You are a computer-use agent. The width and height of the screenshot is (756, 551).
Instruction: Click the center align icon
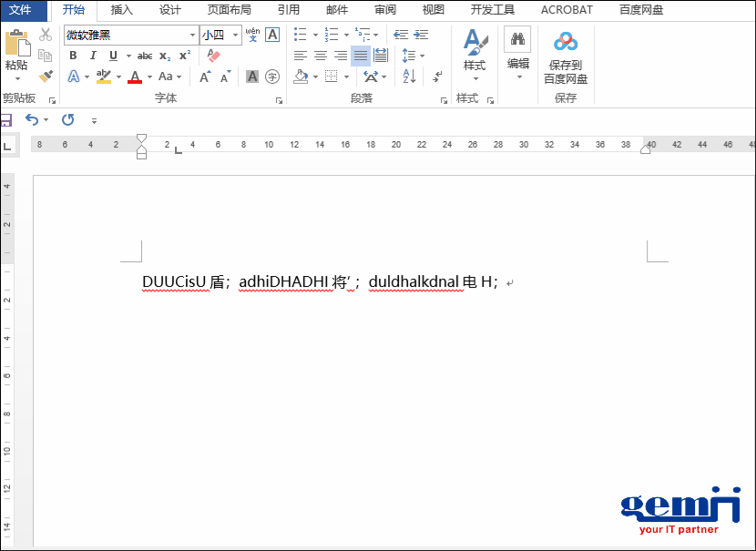tap(321, 56)
